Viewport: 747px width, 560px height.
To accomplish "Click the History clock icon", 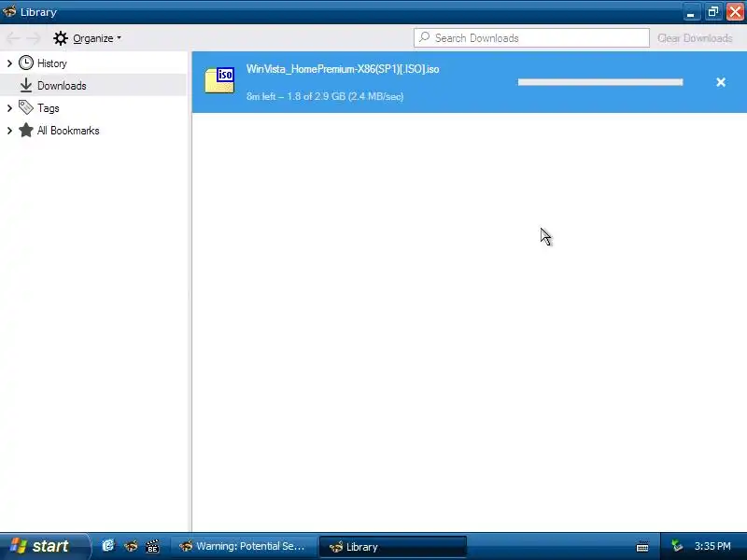I will [26, 63].
